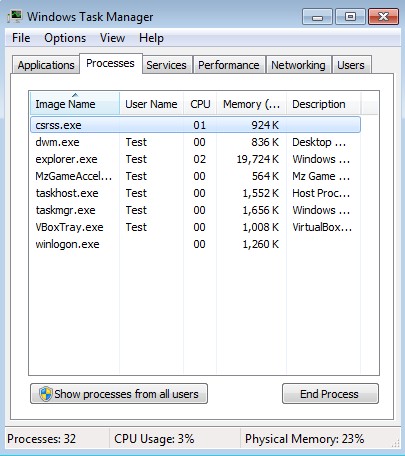Click the 1,656 K memory value
The height and width of the screenshot is (456, 405).
click(x=261, y=210)
